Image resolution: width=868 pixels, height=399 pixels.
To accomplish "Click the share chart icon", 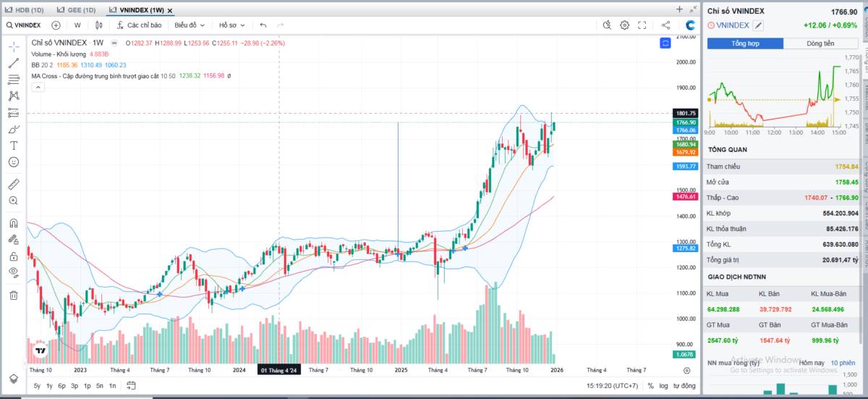I will tap(665, 25).
